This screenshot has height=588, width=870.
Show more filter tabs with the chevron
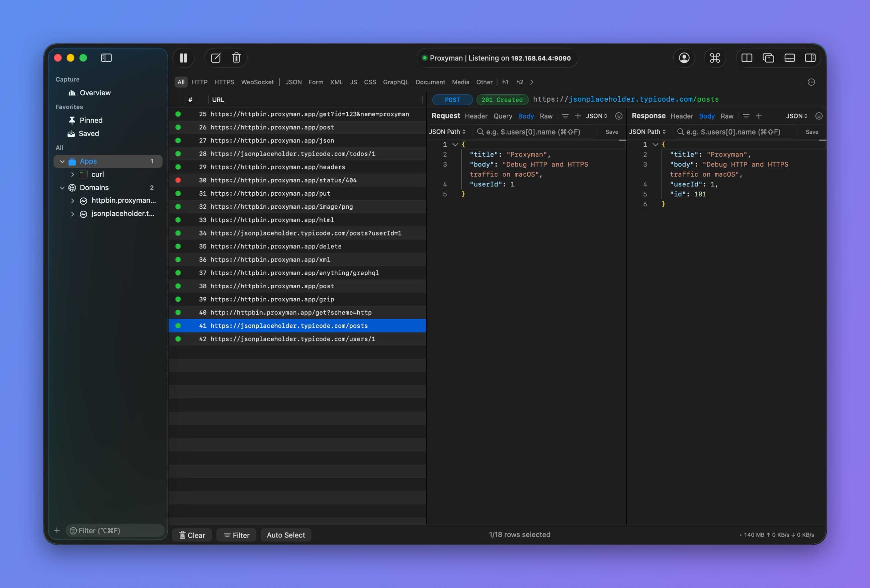pyautogui.click(x=532, y=82)
